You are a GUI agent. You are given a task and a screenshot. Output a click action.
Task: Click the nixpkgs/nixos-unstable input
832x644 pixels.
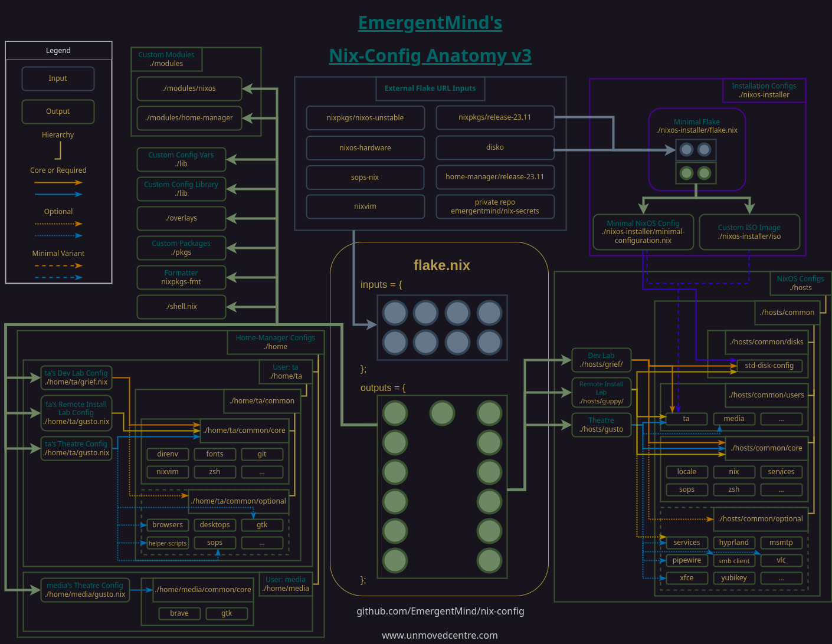point(365,118)
